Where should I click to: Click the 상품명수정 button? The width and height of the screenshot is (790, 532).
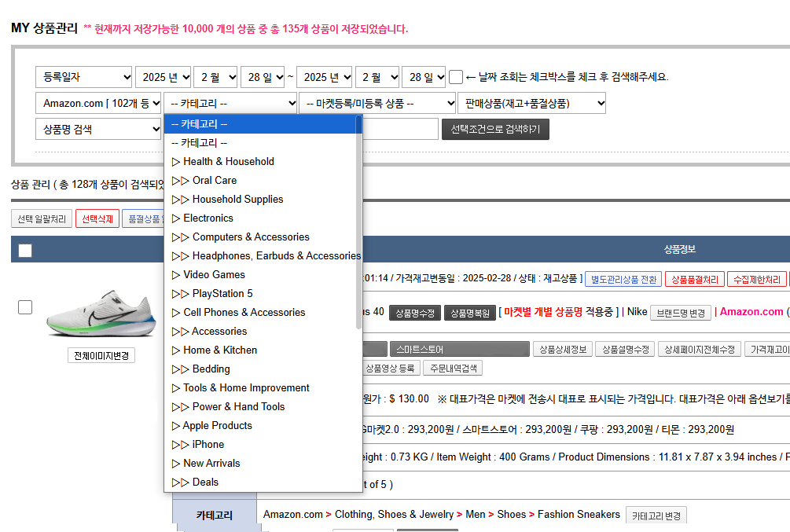tap(414, 313)
